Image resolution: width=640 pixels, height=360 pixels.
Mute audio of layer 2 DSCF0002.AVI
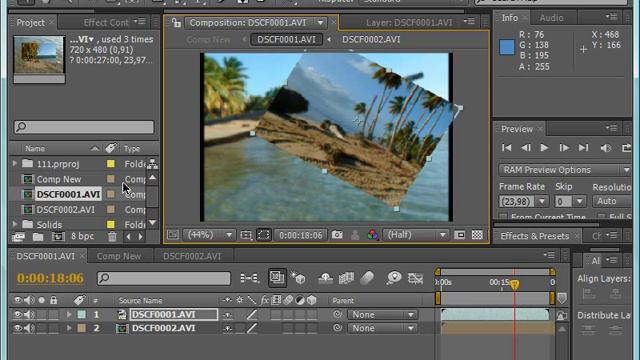pyautogui.click(x=29, y=328)
